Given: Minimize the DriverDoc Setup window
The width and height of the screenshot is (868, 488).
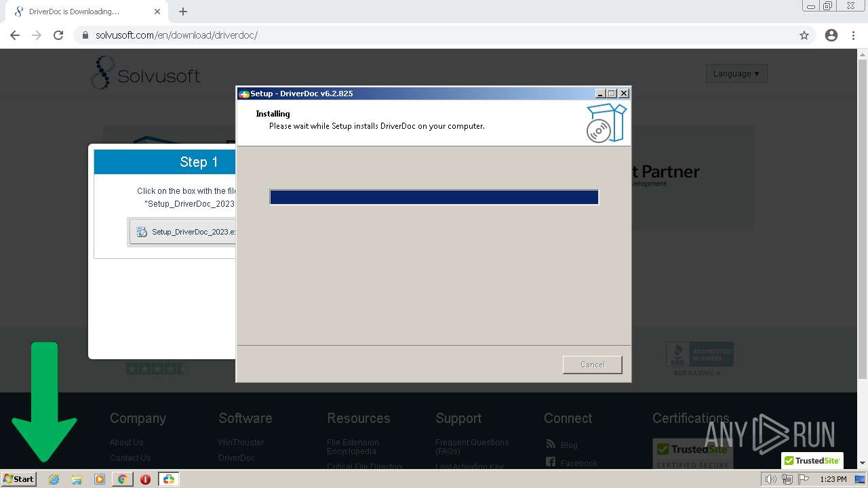Looking at the screenshot, I should tap(599, 94).
